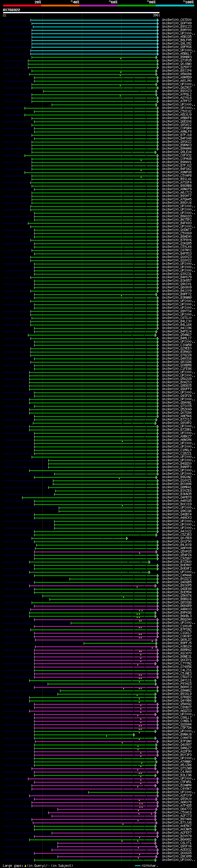Select UniRef100_A3BGZ4 label
This screenshot has height=868, width=197.
[176, 646]
